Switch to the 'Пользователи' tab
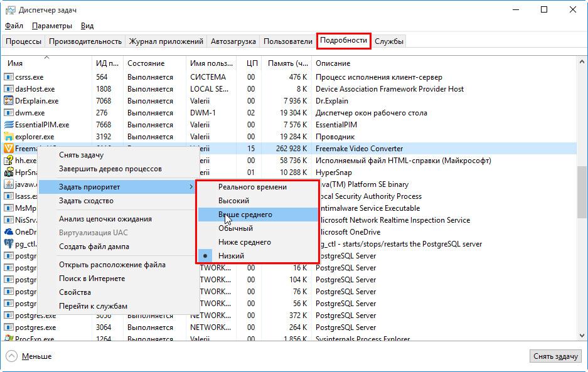This screenshot has height=372, width=588. (x=287, y=41)
